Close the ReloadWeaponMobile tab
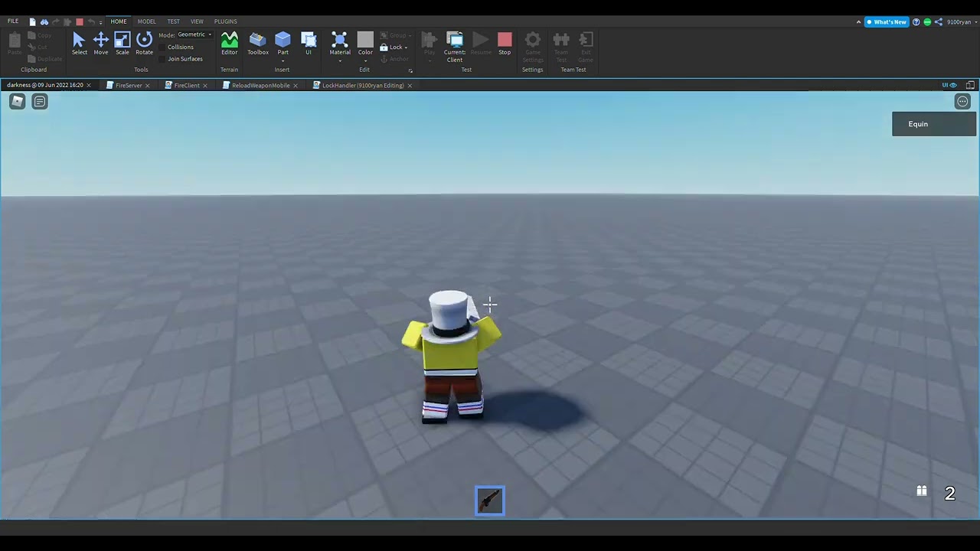Screen dimensions: 980x551 (296, 85)
